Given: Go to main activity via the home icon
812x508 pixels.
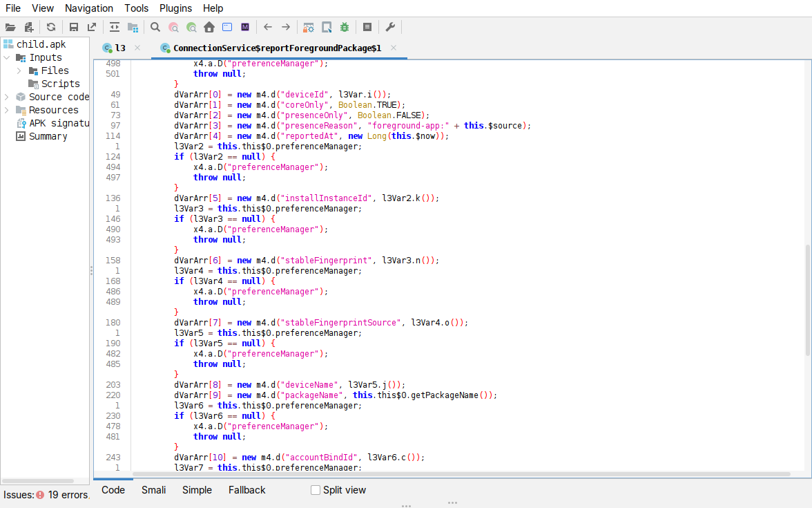Looking at the screenshot, I should tap(209, 28).
